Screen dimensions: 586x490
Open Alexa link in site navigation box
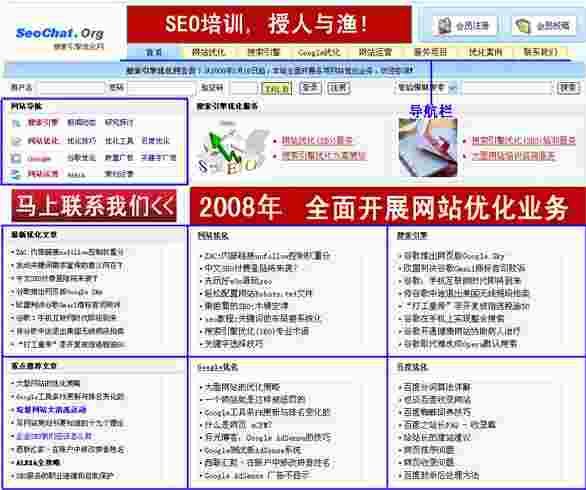[x=76, y=175]
